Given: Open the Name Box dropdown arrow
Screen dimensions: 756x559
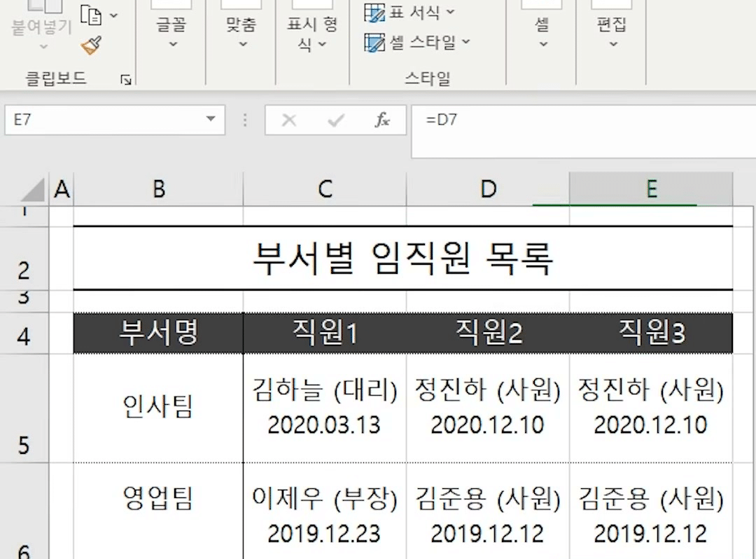Looking at the screenshot, I should coord(211,119).
